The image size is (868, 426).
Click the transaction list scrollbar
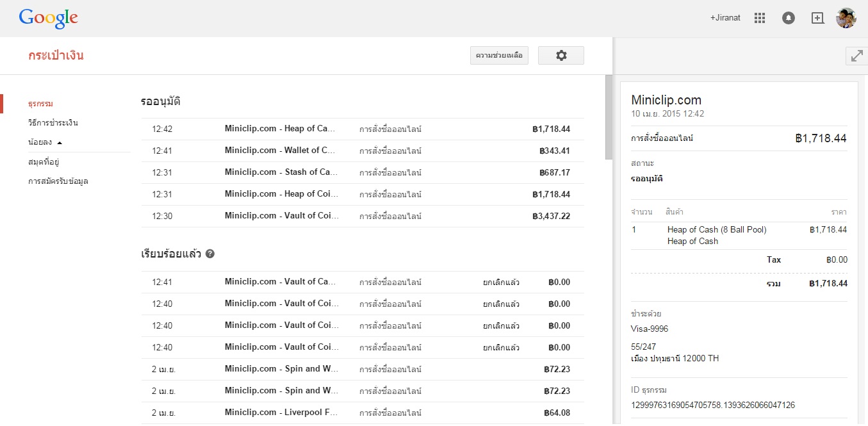coord(609,119)
